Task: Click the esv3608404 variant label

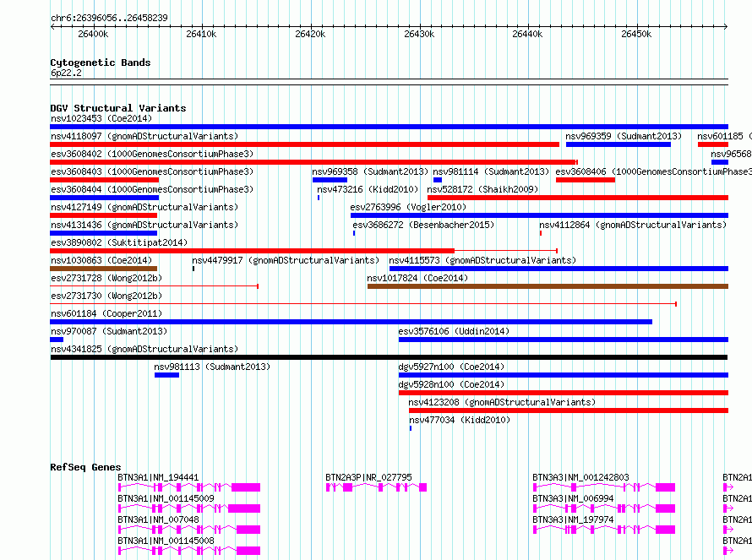Action: point(152,189)
